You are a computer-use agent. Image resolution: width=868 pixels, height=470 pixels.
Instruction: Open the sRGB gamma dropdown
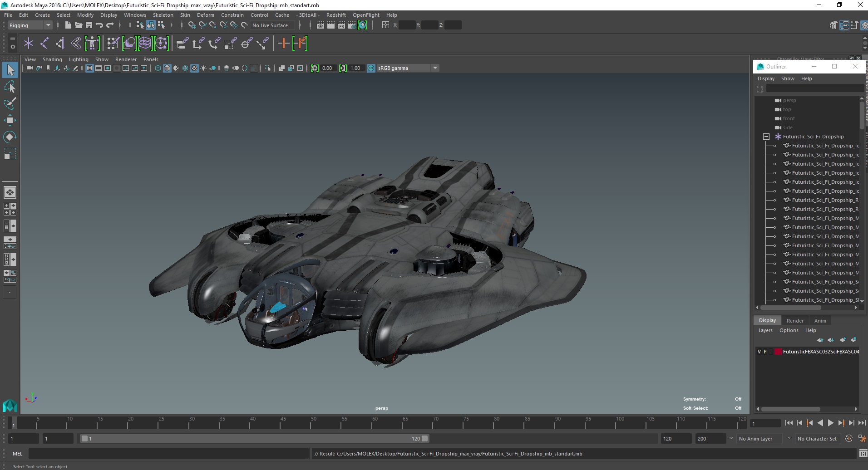435,68
